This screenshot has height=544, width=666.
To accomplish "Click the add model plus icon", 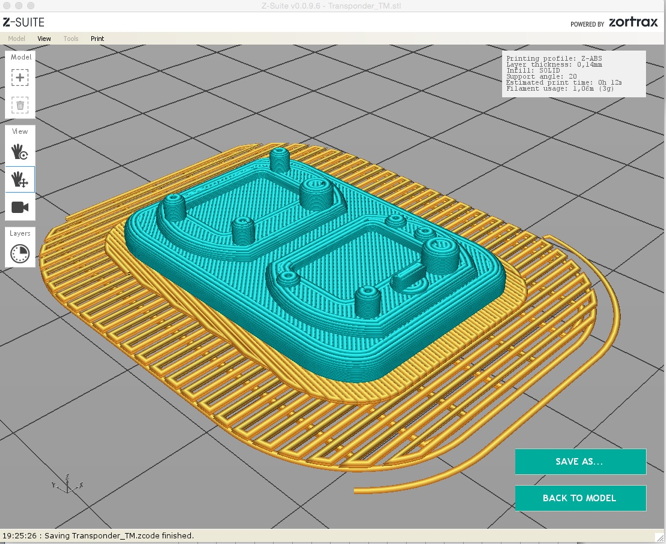I will (20, 78).
